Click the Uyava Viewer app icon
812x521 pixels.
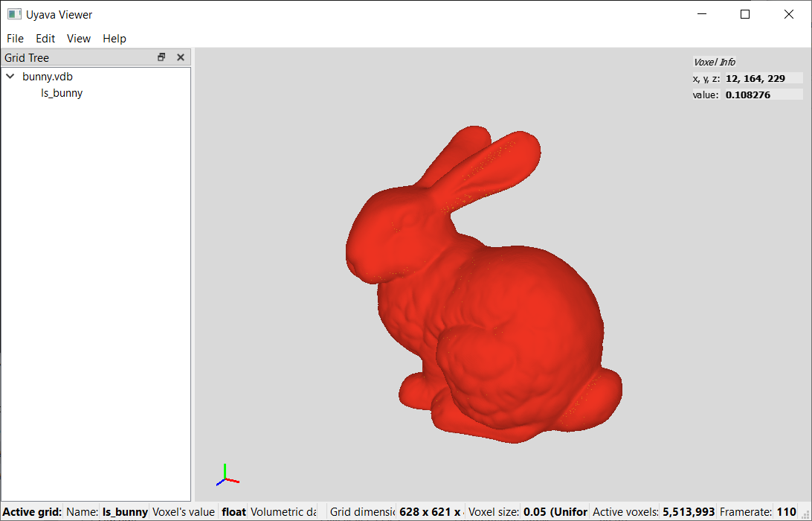[14, 14]
